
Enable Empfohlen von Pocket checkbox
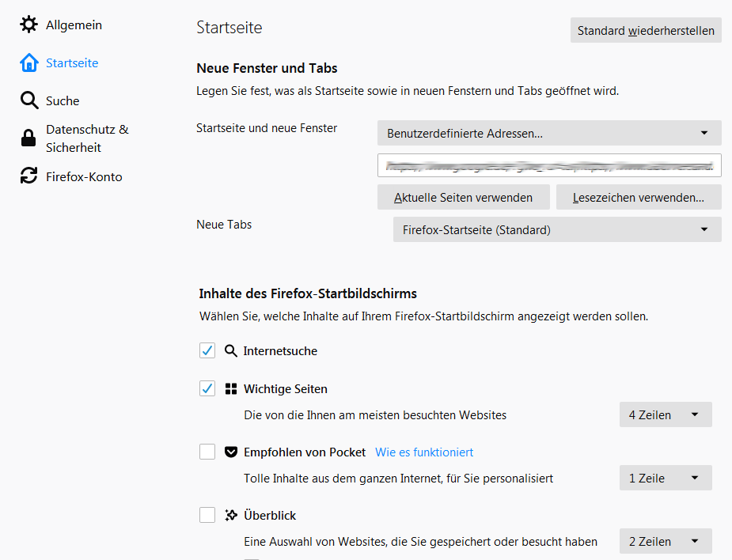[x=207, y=452]
